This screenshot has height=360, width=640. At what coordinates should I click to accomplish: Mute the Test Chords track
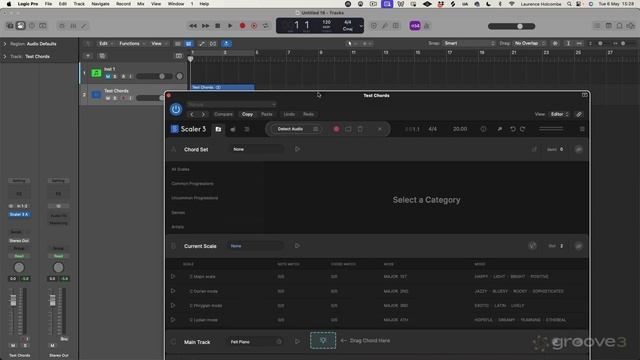click(108, 98)
